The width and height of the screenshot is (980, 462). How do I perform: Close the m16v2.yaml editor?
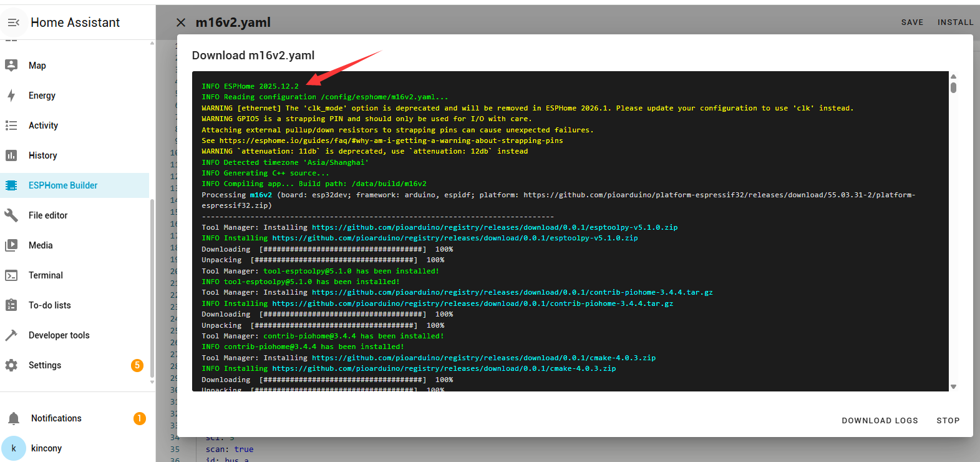[x=181, y=22]
